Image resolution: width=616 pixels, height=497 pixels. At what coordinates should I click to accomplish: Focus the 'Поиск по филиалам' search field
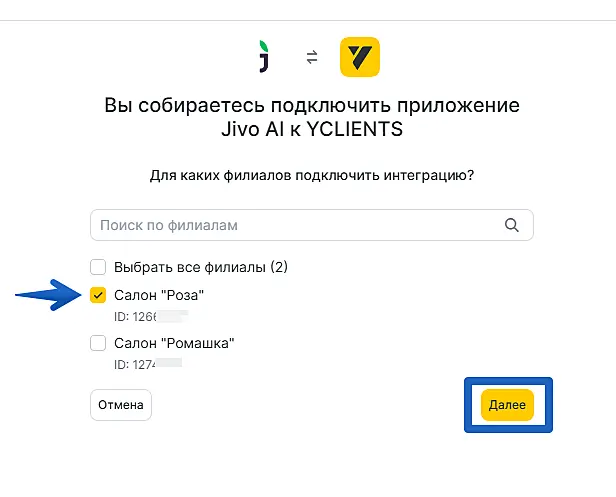click(295, 225)
